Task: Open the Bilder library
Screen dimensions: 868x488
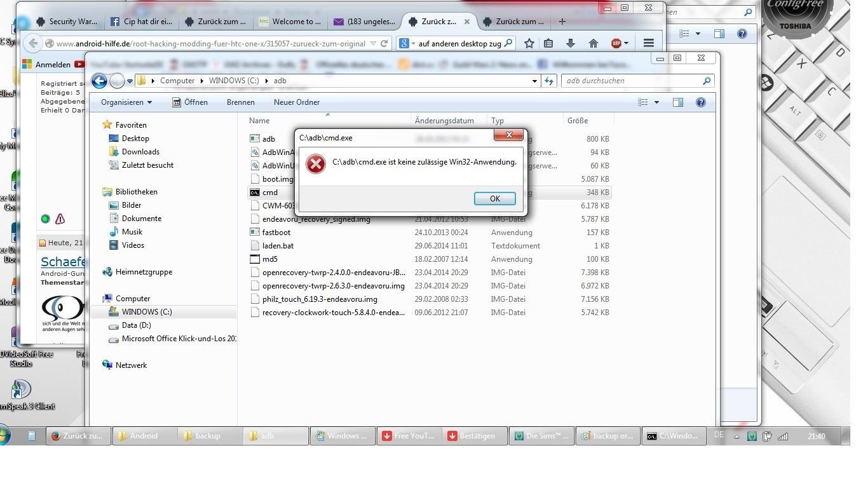Action: pos(132,205)
